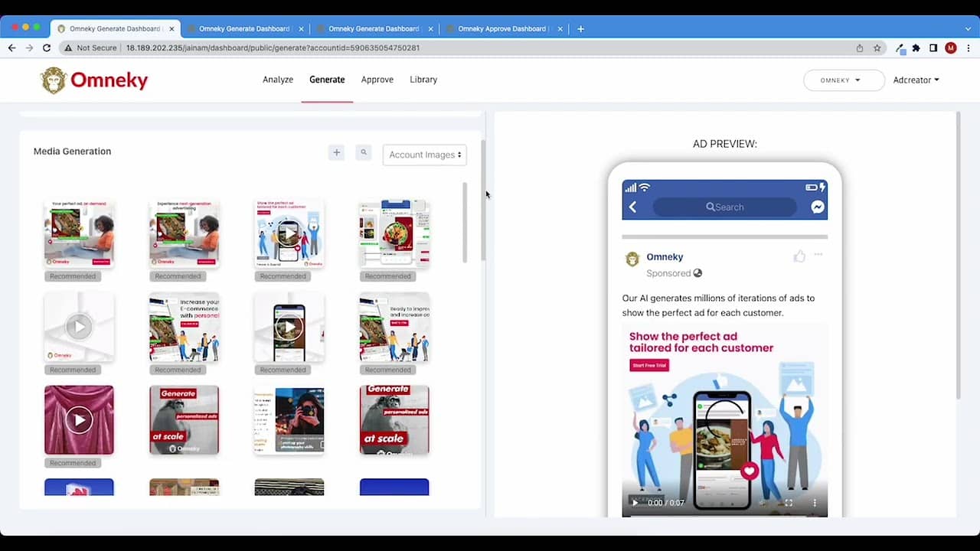This screenshot has height=551, width=980.
Task: Select 'Increase your E-commerce' thumbnail
Action: (x=184, y=327)
